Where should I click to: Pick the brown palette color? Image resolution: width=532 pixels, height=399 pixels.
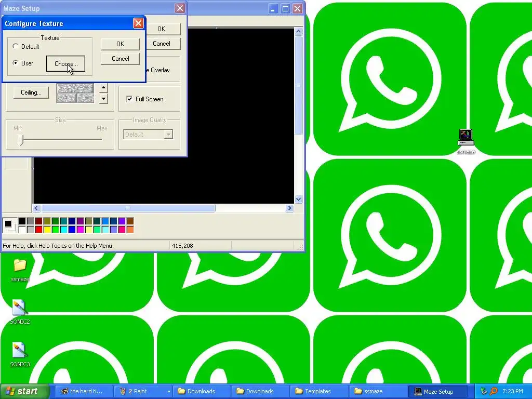[x=130, y=221]
